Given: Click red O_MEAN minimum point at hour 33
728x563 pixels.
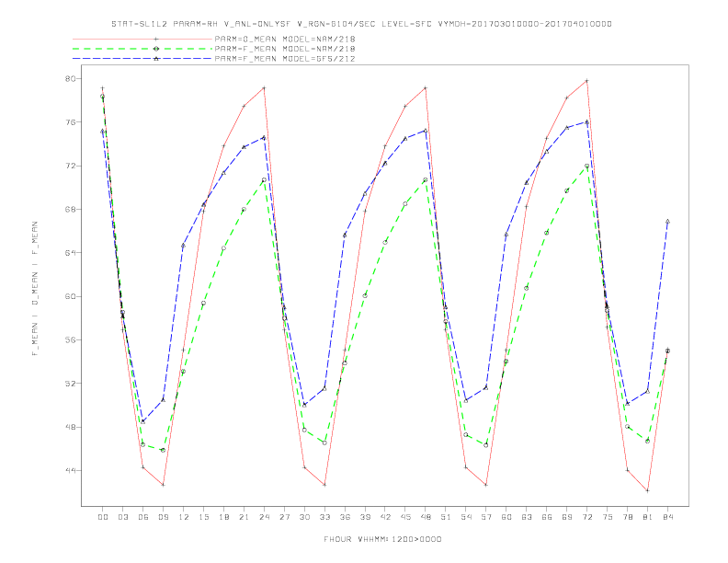Looking at the screenshot, I should [x=324, y=485].
